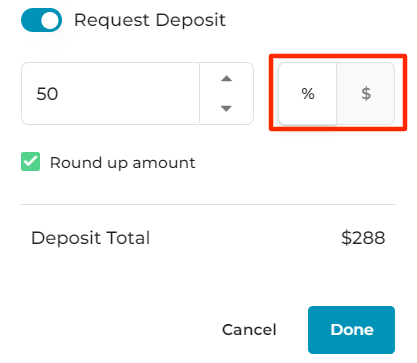Click the green checkmark icon

tap(30, 162)
